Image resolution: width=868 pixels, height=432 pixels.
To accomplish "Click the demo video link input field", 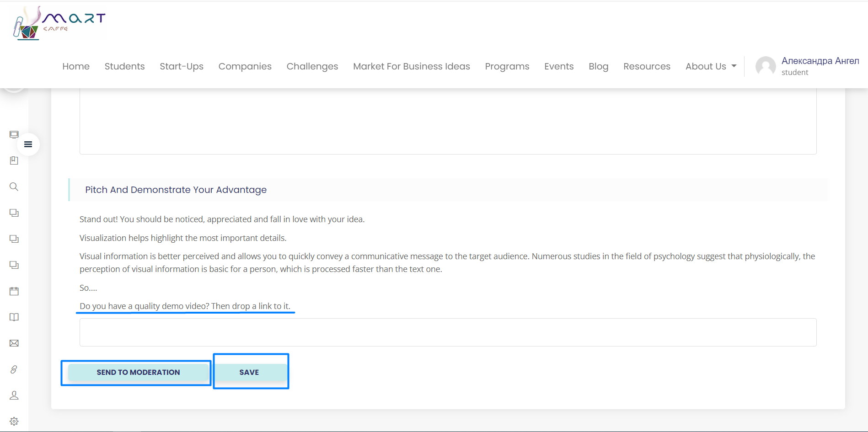I will 448,332.
